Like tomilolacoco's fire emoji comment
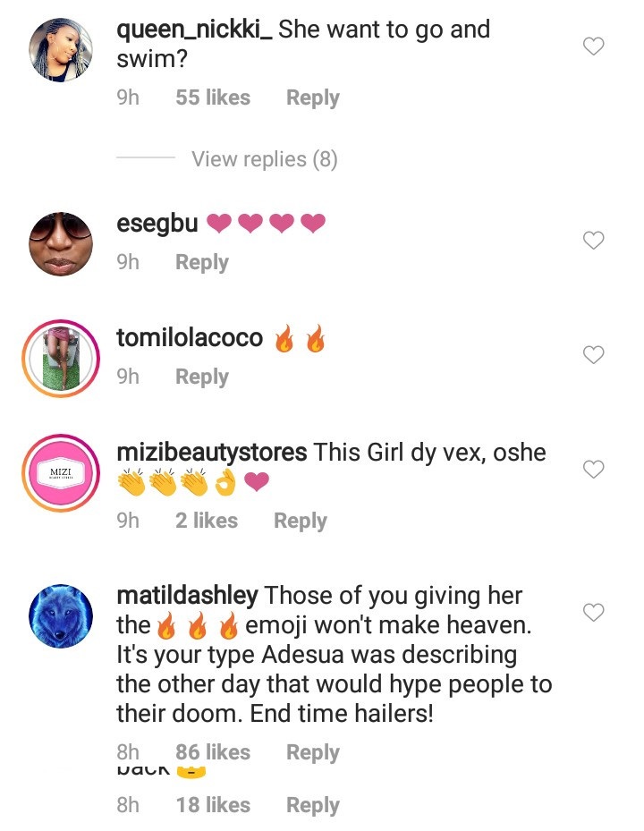The height and width of the screenshot is (831, 644). pyautogui.click(x=594, y=355)
